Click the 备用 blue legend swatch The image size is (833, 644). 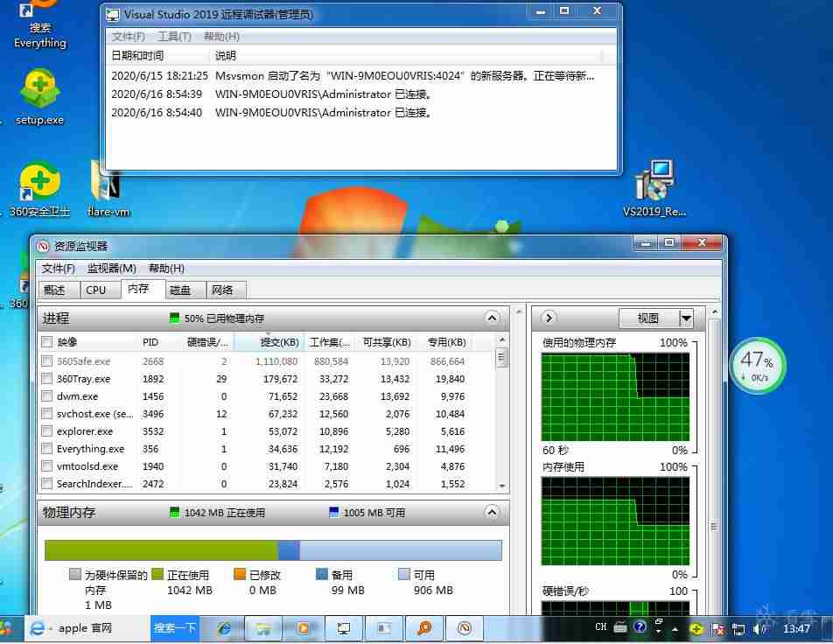click(321, 574)
